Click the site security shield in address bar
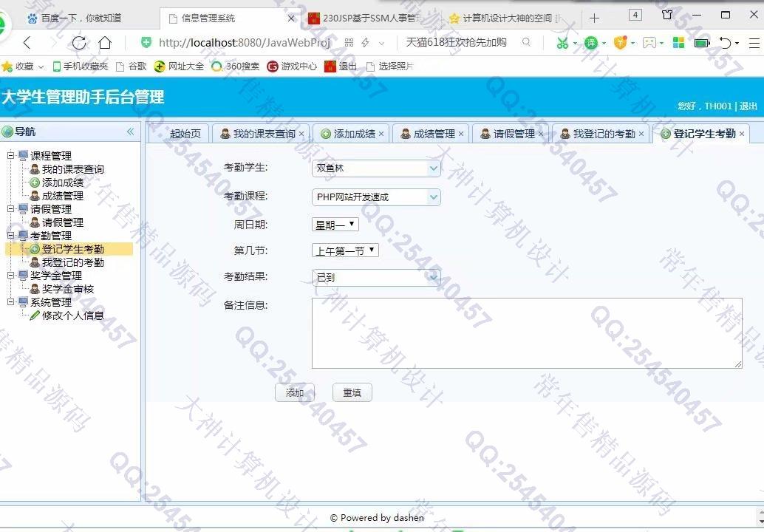Image resolution: width=764 pixels, height=532 pixels. pyautogui.click(x=146, y=42)
